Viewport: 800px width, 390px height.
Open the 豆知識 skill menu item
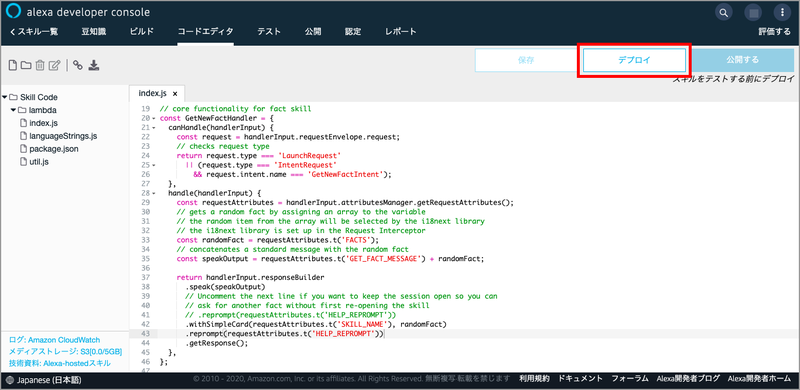(93, 32)
